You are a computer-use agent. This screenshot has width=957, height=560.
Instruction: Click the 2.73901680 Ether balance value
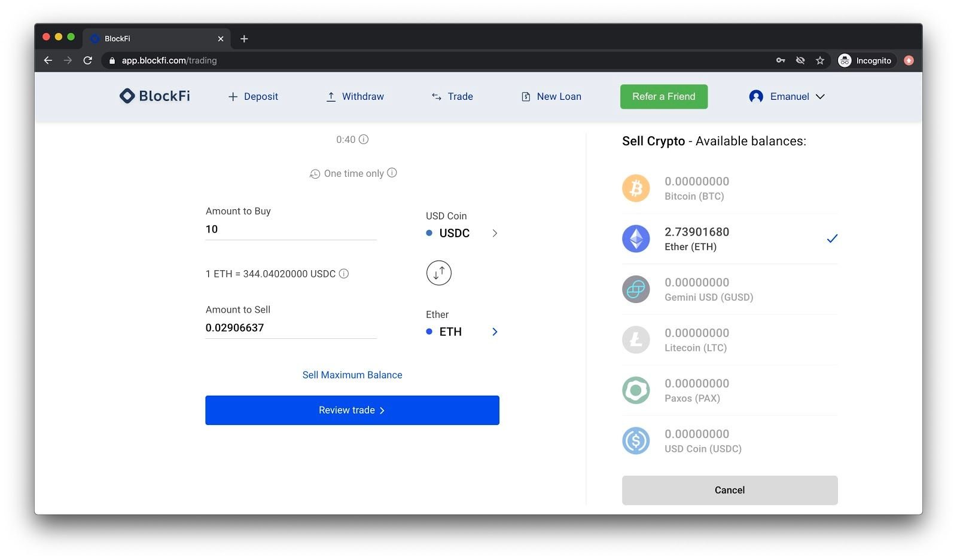tap(697, 232)
